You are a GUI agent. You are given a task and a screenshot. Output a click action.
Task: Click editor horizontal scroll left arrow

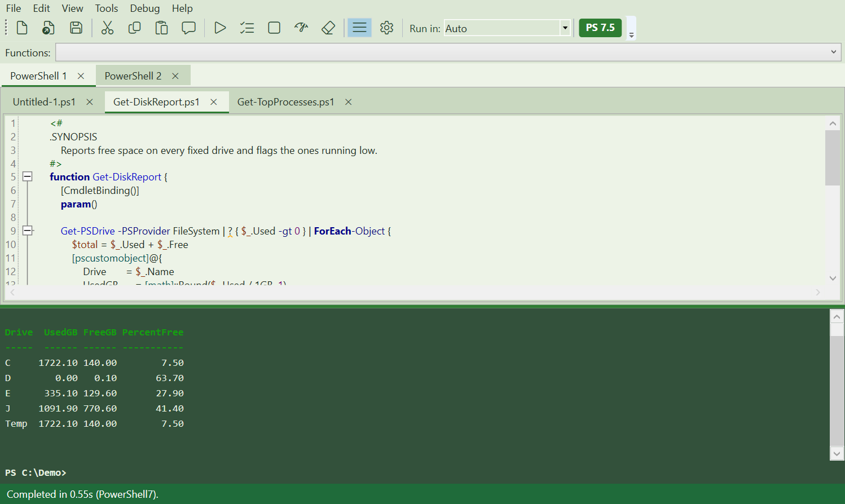13,292
